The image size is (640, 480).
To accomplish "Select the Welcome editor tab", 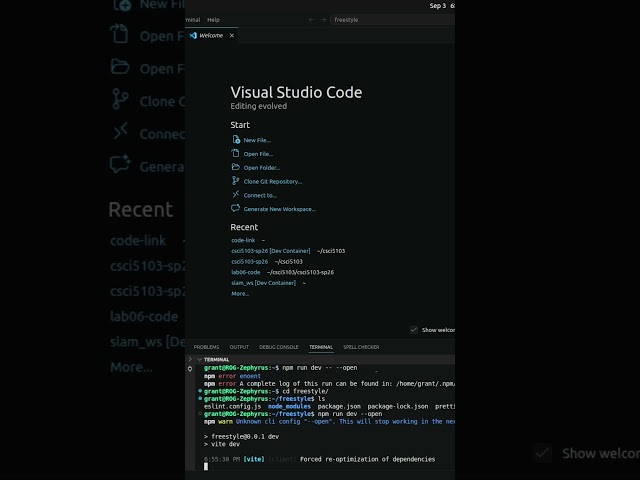I will (x=211, y=36).
